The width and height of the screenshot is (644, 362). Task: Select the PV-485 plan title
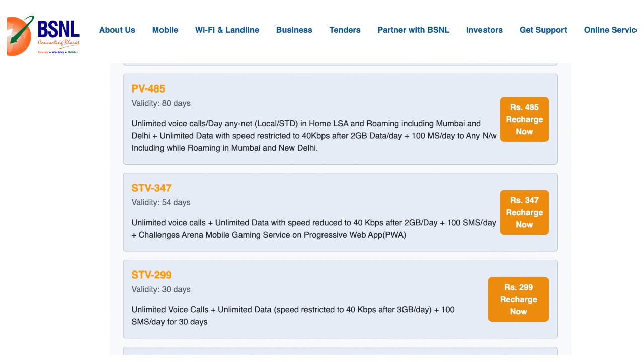148,88
